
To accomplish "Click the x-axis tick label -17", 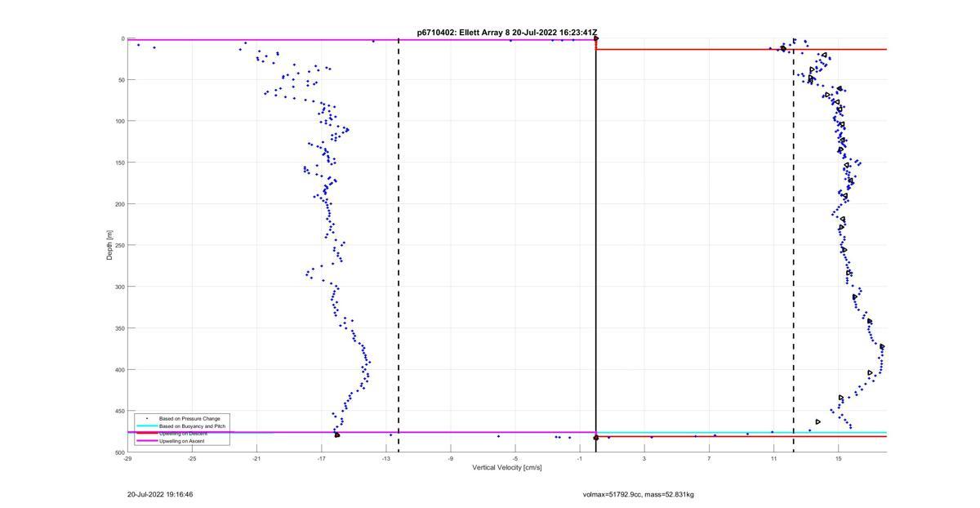I will 321,459.
